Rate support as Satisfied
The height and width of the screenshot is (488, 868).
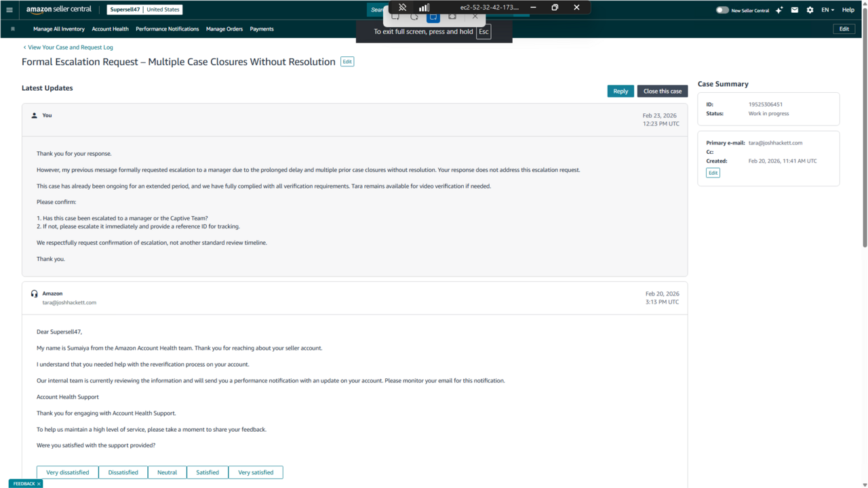208,472
